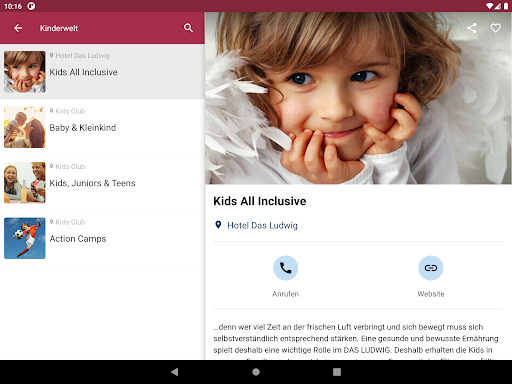Tap the Kids All Inclusive detail heading
The height and width of the screenshot is (384, 512).
click(260, 201)
